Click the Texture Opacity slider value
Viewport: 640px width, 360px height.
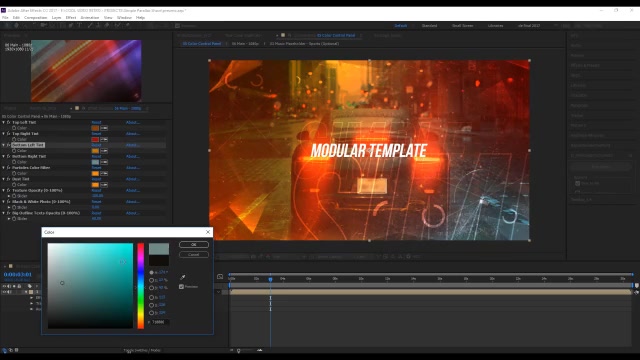pos(97,196)
